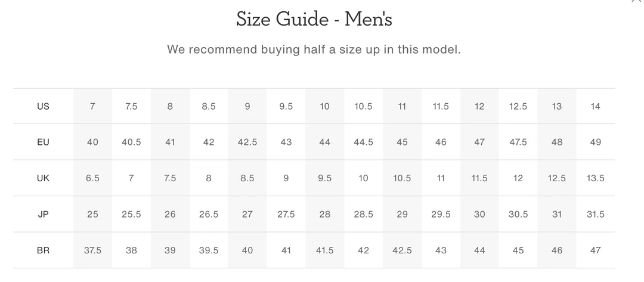Viewport: 644px width, 282px height.
Task: Choose EU size 44.5 cell
Action: 363,142
